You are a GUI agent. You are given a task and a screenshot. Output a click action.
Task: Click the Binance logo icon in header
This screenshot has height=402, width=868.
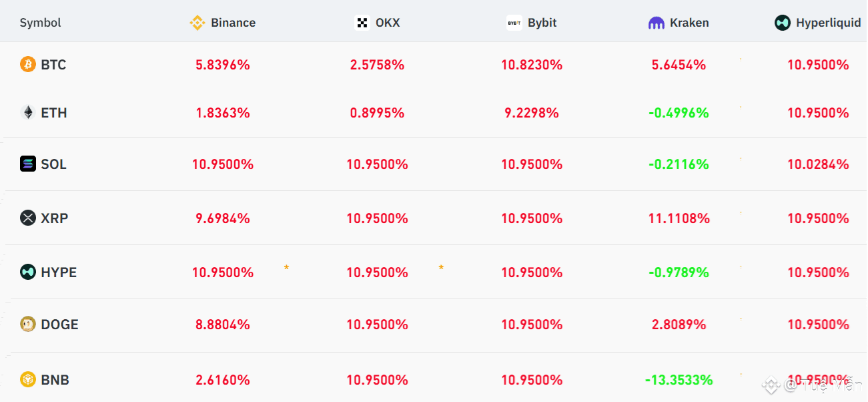point(197,23)
